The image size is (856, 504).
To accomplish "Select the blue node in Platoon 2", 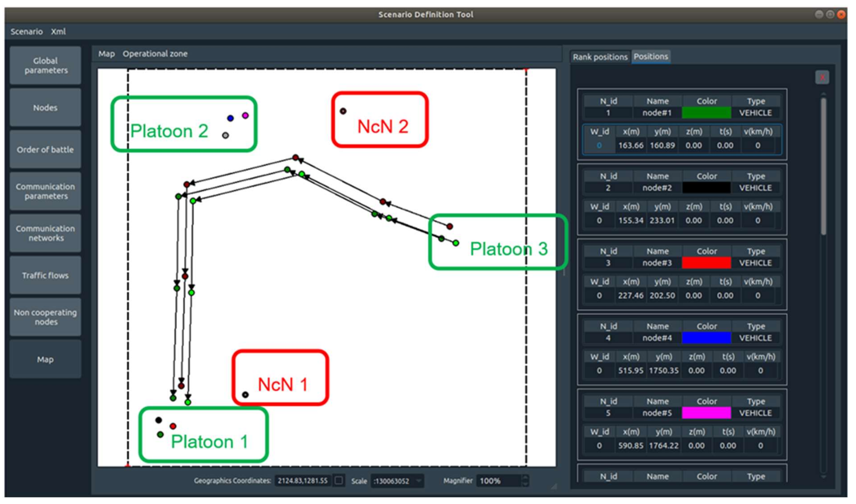I will coord(230,118).
